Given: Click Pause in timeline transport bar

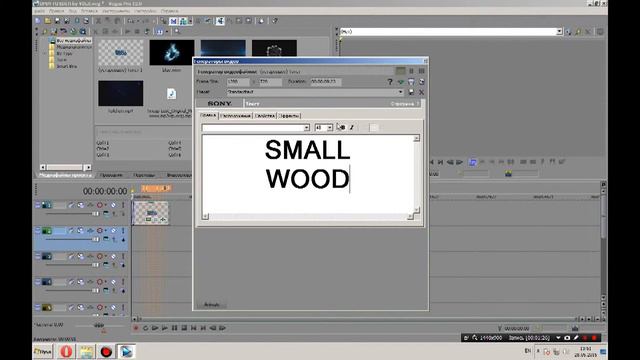Looking at the screenshot, I should 175,328.
